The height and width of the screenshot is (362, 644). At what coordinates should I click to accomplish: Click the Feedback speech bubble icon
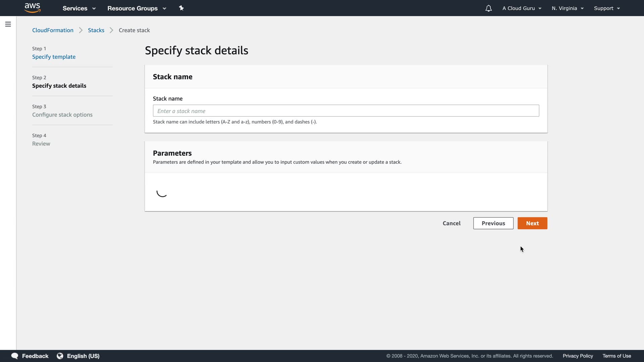click(14, 356)
